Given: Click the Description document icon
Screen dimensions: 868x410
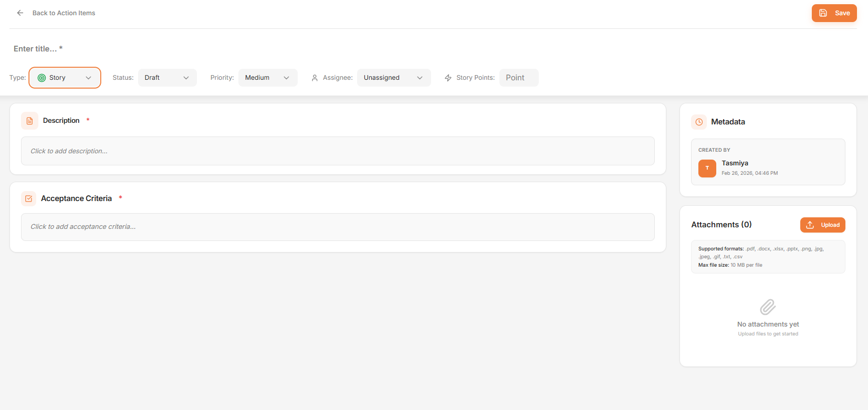Looking at the screenshot, I should 29,121.
